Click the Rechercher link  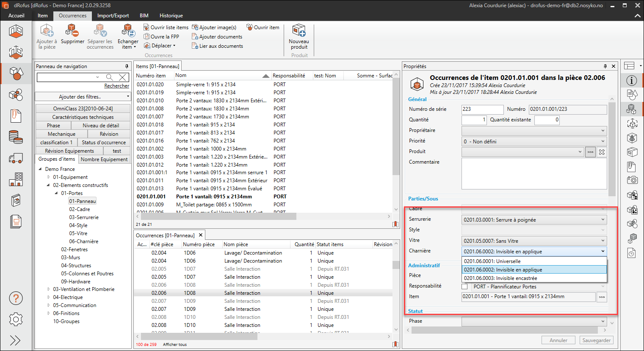tap(116, 86)
